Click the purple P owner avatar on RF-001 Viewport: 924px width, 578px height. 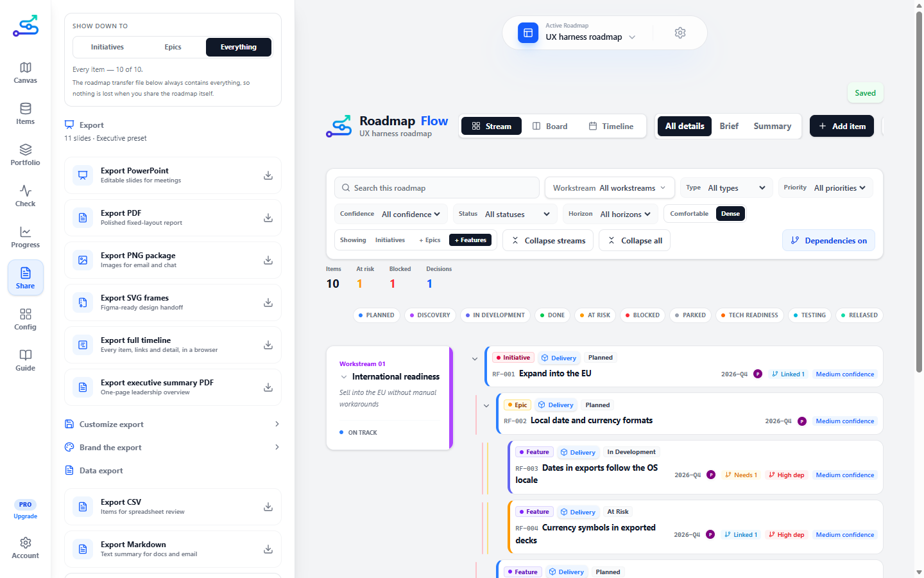[x=758, y=374]
